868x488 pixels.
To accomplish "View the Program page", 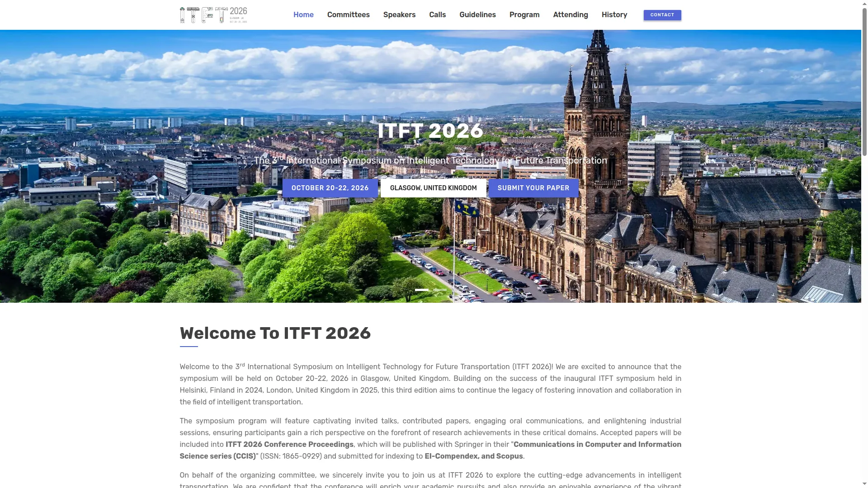I will [524, 15].
